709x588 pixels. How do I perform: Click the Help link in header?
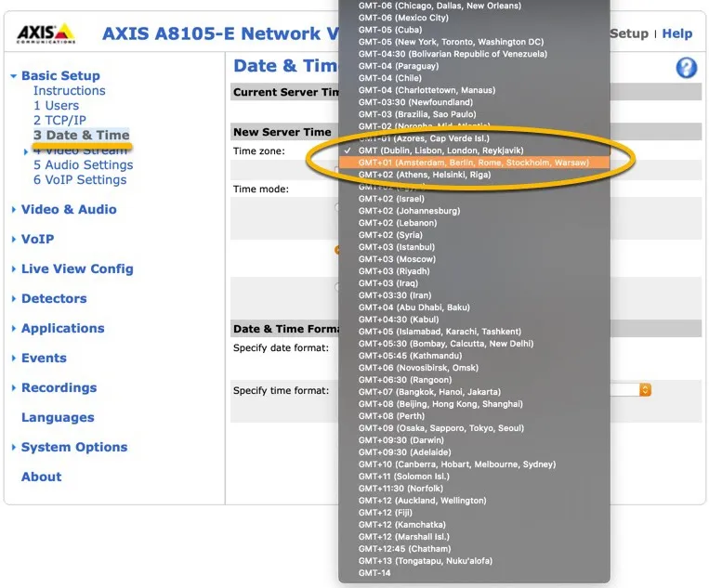point(676,33)
